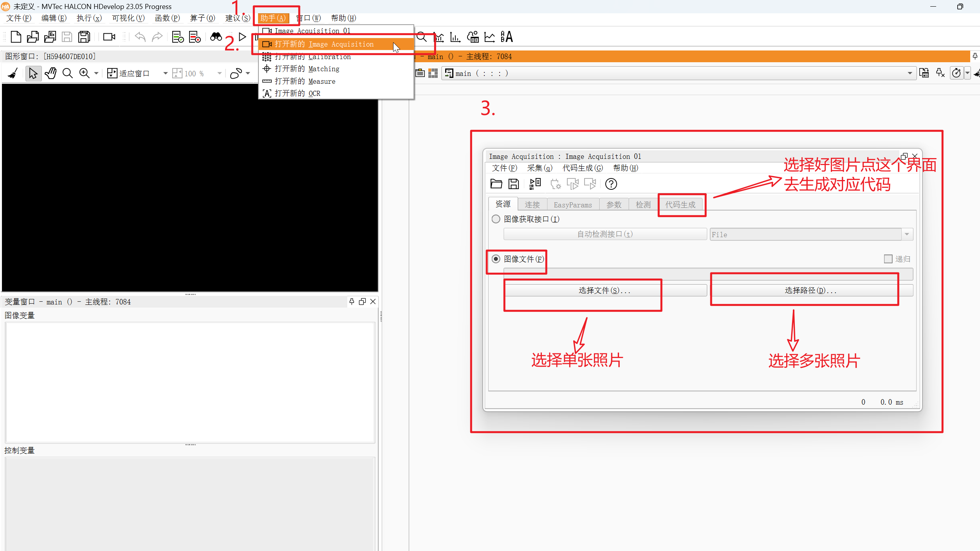Choose 打开新的 Matching menu entry

coord(307,69)
